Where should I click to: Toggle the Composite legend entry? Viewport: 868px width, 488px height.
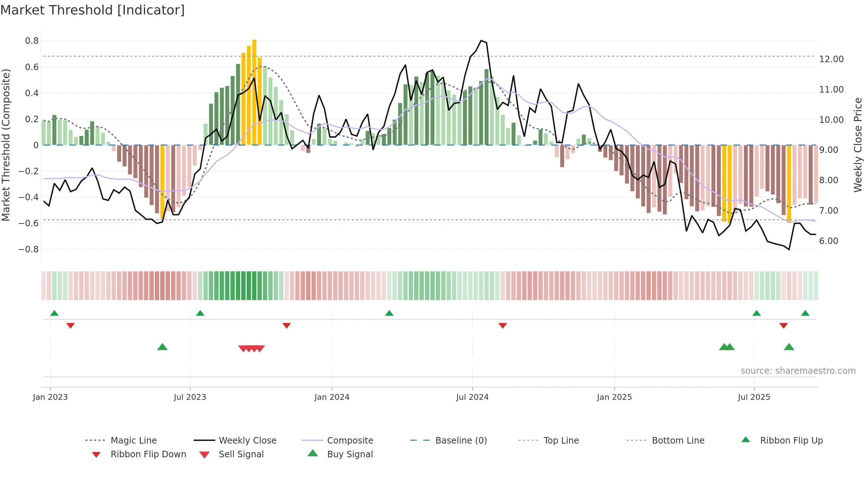pyautogui.click(x=337, y=440)
